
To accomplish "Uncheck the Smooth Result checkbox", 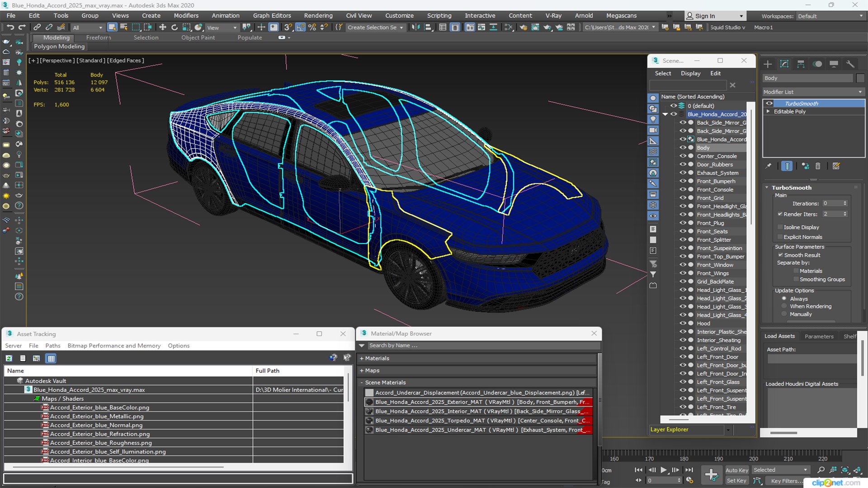I will pyautogui.click(x=780, y=255).
